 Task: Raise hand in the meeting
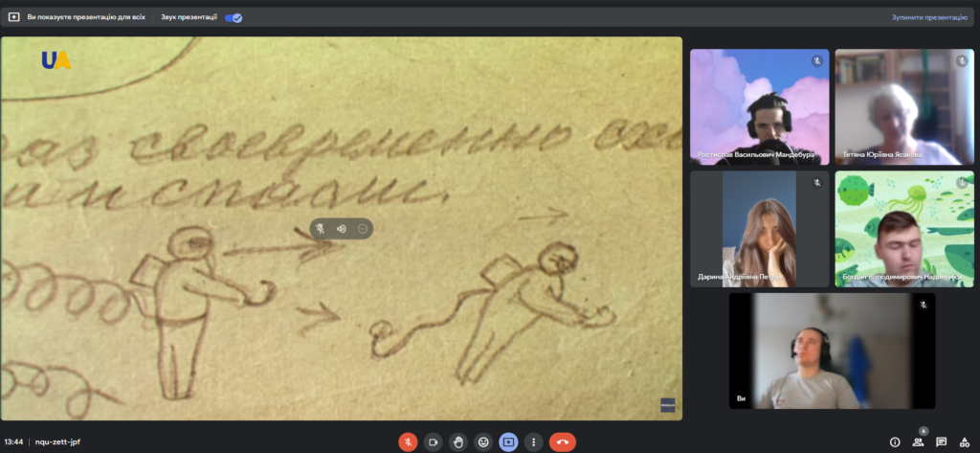[458, 442]
